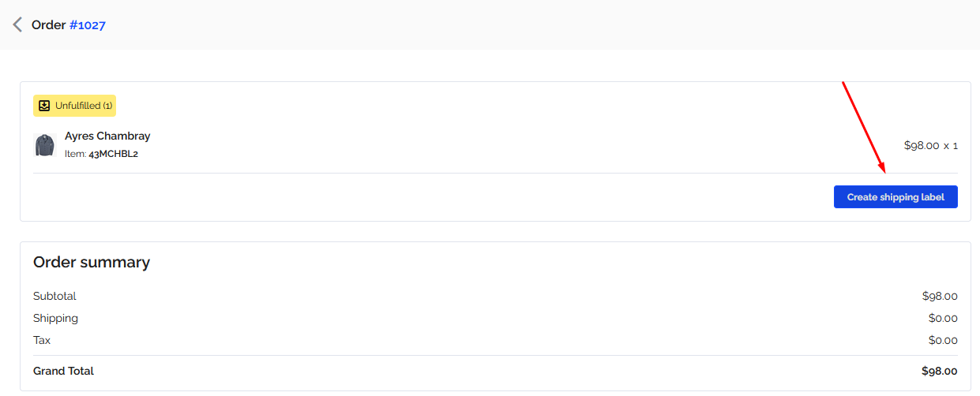Select the Tax row label

(42, 340)
